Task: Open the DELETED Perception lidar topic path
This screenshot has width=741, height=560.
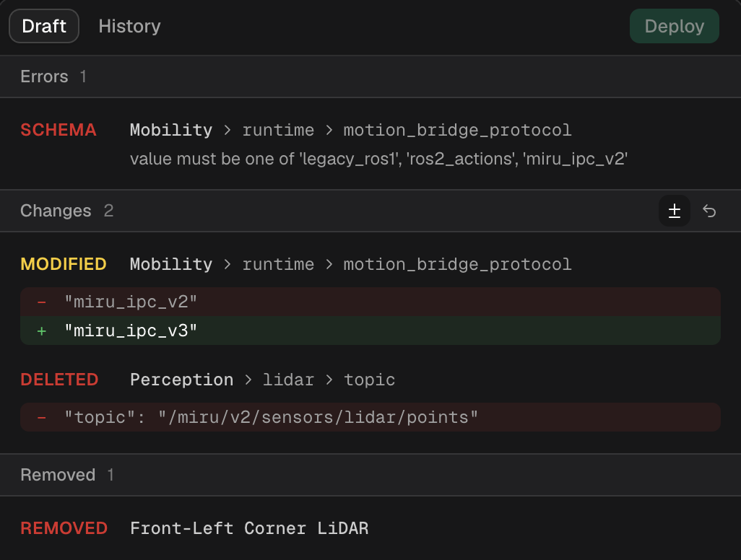Action: pos(262,380)
